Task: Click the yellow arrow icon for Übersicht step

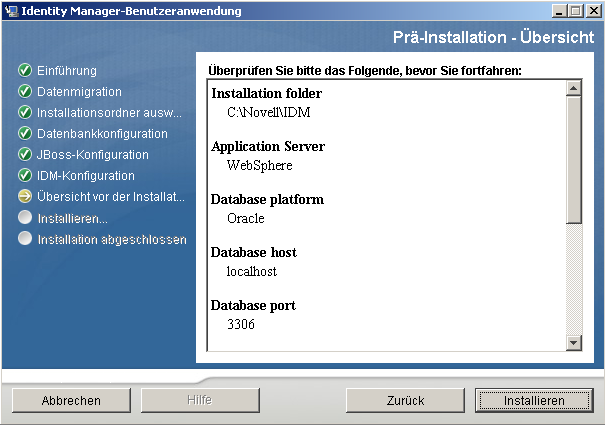Action: click(25, 197)
